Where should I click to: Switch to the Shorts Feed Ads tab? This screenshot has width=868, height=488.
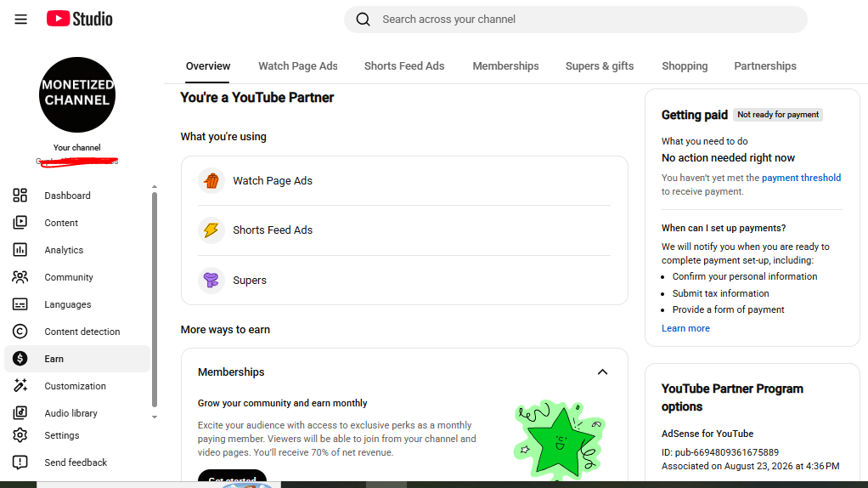click(x=404, y=66)
